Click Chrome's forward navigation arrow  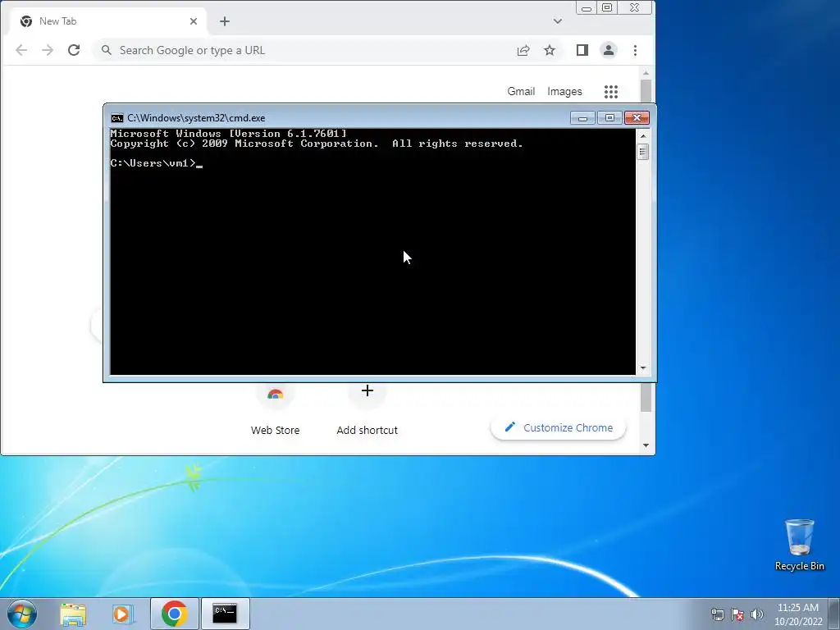tap(48, 50)
